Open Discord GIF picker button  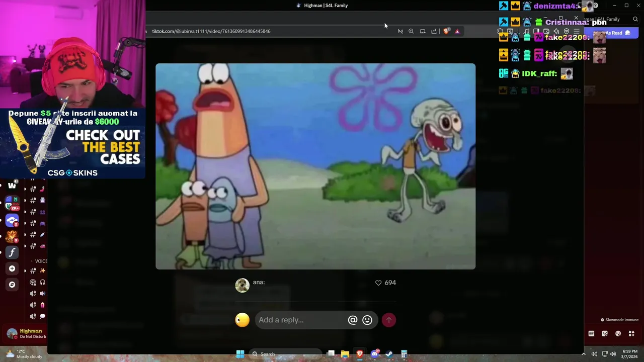coord(591,333)
